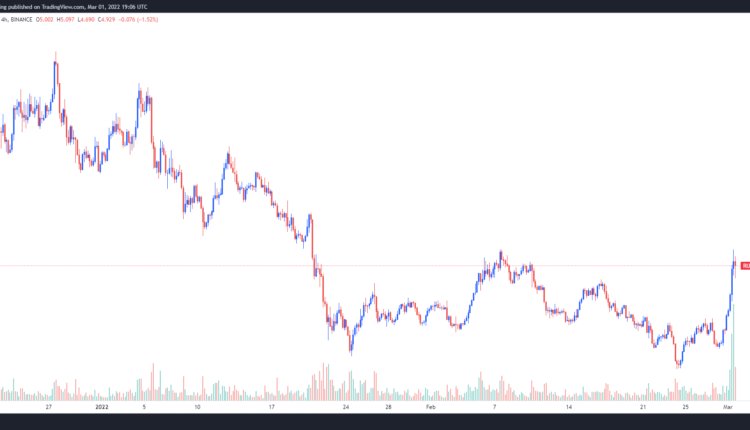This screenshot has width=750, height=430.
Task: Click the 2022 label on the time axis
Action: click(101, 408)
